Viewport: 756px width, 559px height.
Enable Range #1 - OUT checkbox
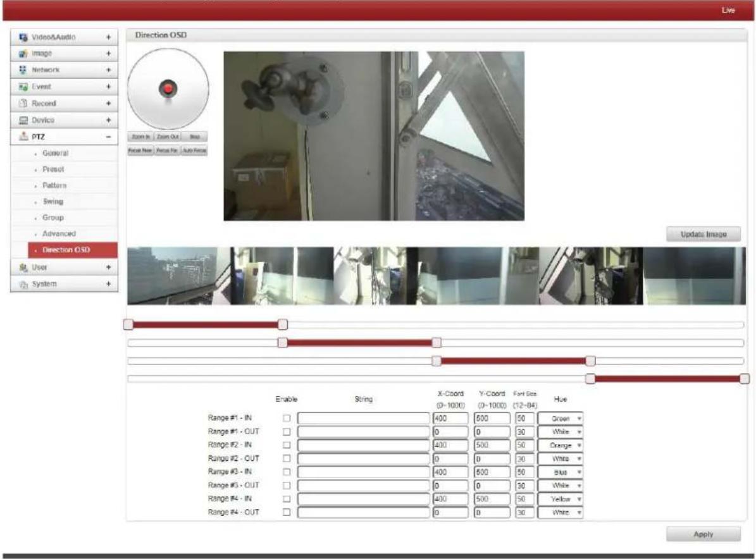click(287, 432)
